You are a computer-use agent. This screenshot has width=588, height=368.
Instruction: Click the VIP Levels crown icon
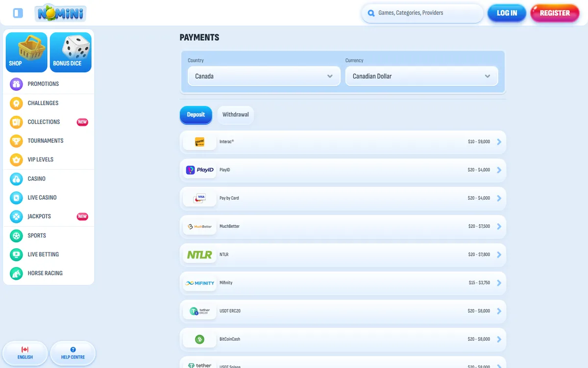[16, 159]
